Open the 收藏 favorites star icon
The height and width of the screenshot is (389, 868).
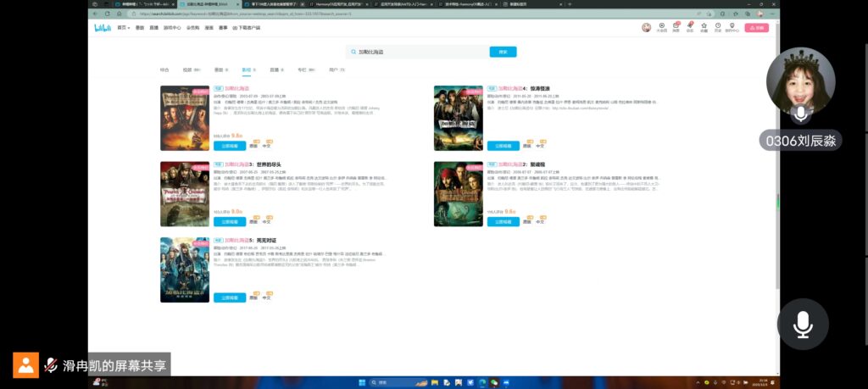tap(704, 27)
